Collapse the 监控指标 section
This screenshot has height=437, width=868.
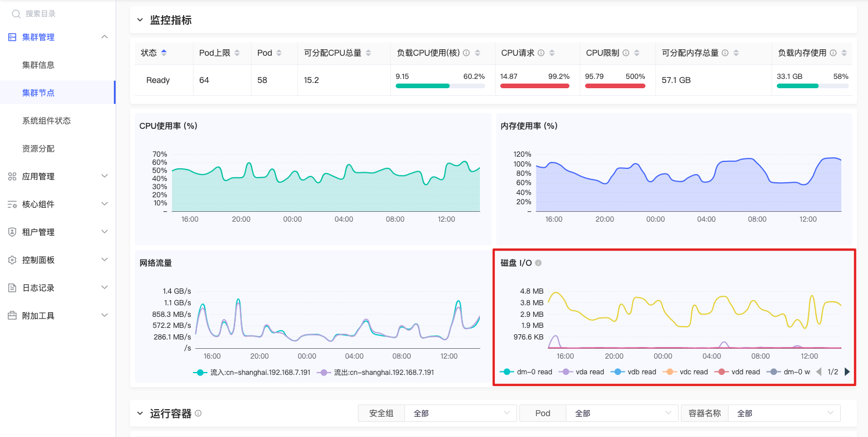[x=139, y=20]
